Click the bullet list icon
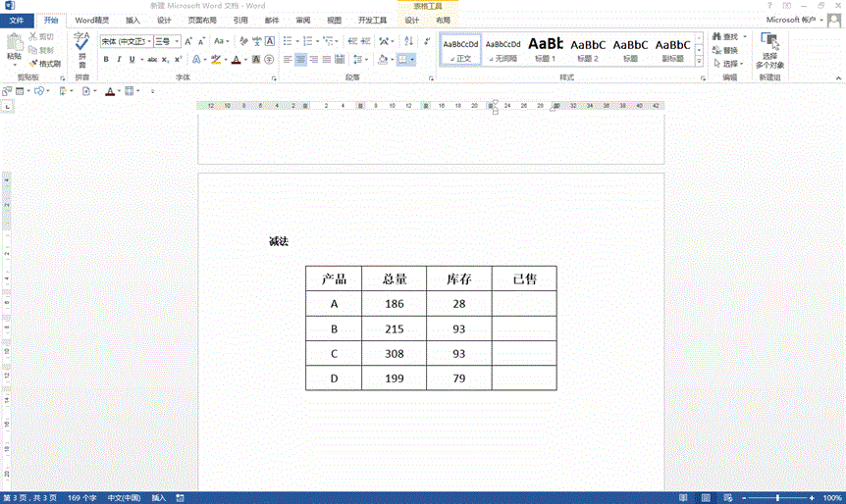Screen dimensions: 846x504 point(288,41)
